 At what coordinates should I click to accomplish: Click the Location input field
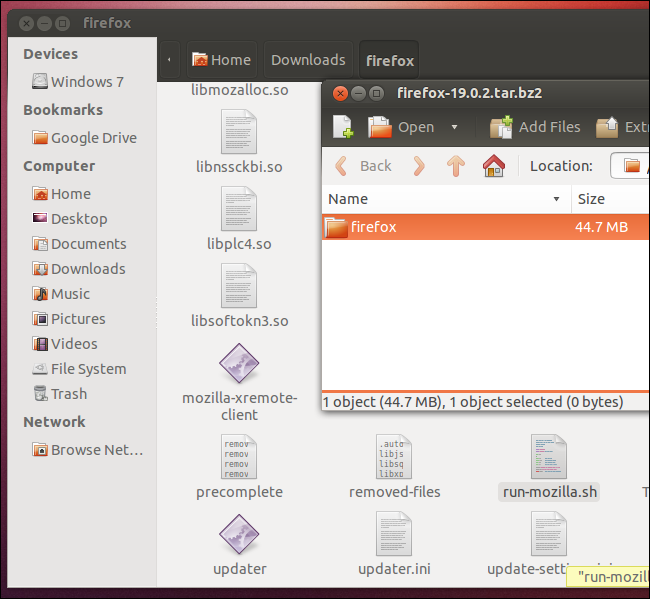pyautogui.click(x=630, y=166)
